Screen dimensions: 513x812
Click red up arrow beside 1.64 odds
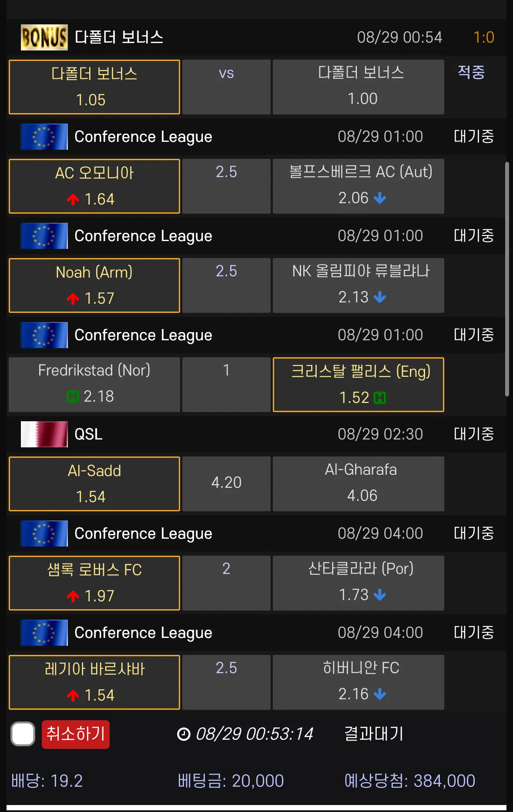click(73, 199)
